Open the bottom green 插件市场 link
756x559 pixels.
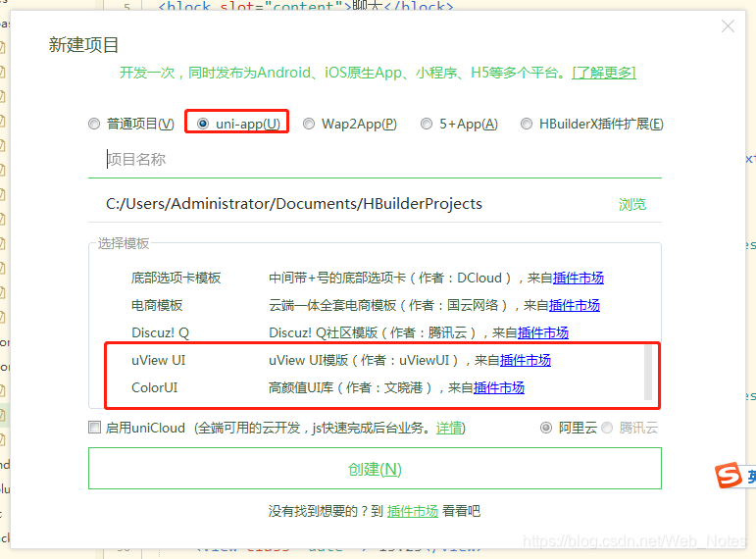[x=412, y=511]
